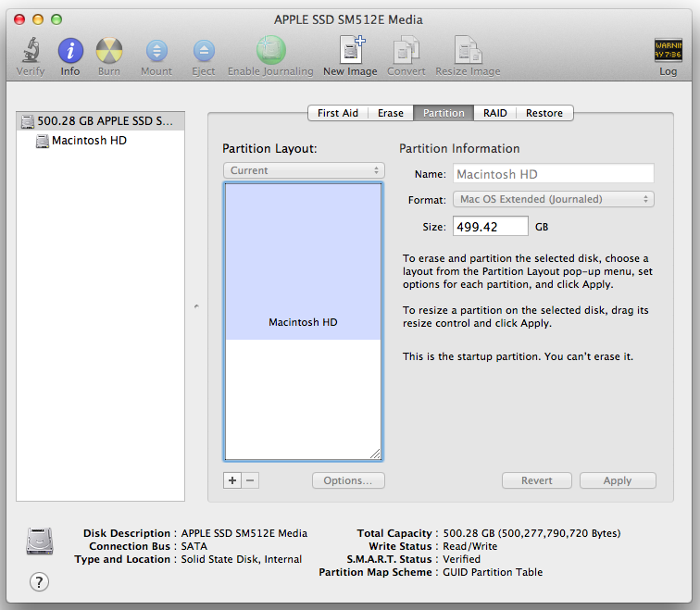This screenshot has width=700, height=610.
Task: Open the Partition Layout Current dropdown
Action: [x=304, y=170]
